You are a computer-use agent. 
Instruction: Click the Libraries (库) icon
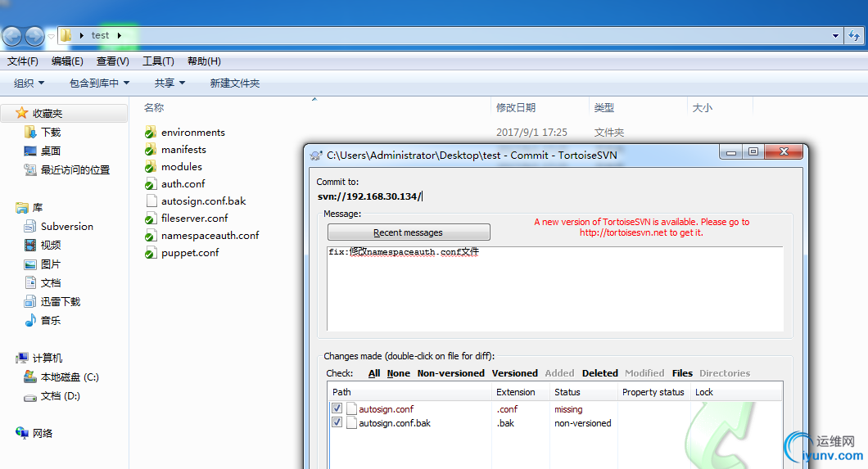point(22,208)
